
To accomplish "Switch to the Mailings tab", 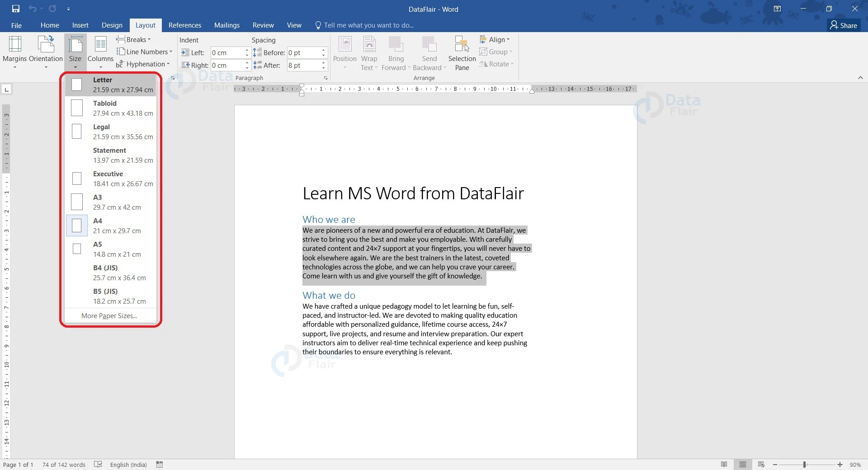I will coord(226,25).
